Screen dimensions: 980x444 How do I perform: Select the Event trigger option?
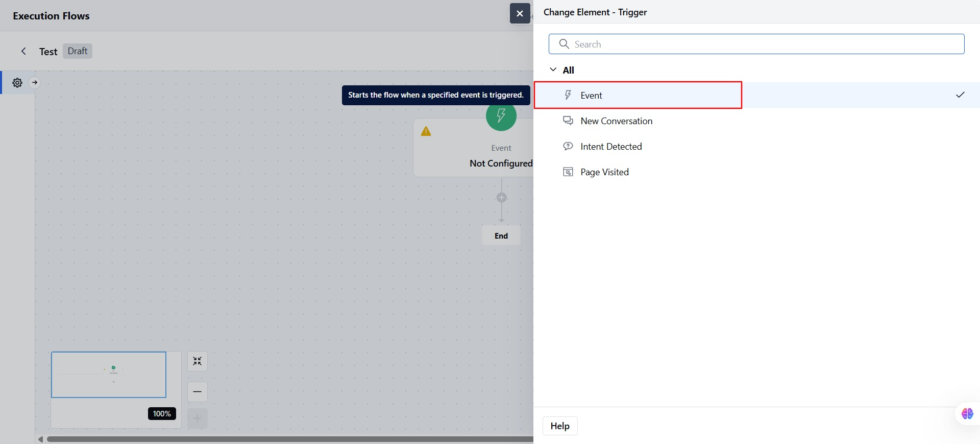point(756,95)
